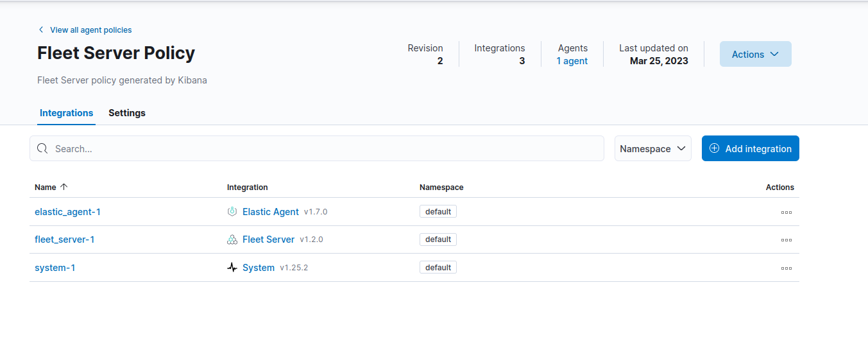Open the fleet_server-1 integration policy
Image resolution: width=868 pixels, height=357 pixels.
pos(65,239)
